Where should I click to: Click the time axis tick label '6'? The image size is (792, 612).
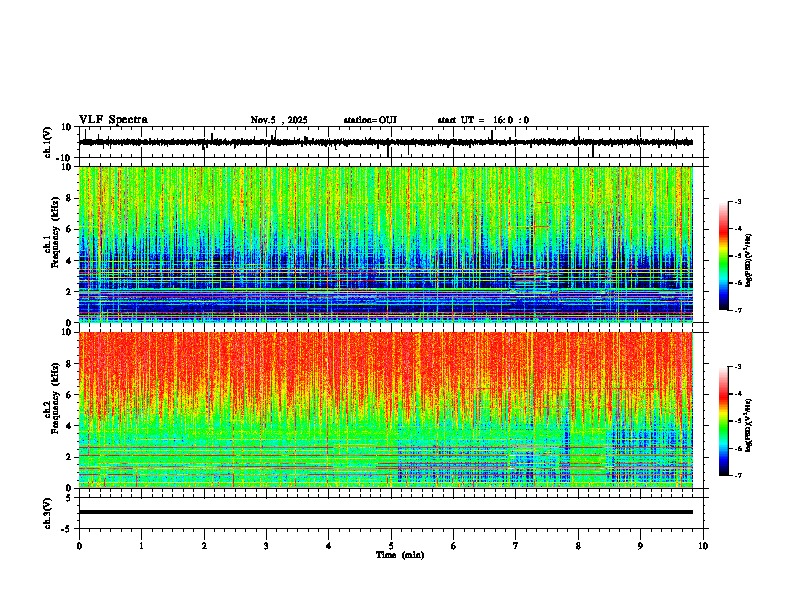click(x=453, y=546)
